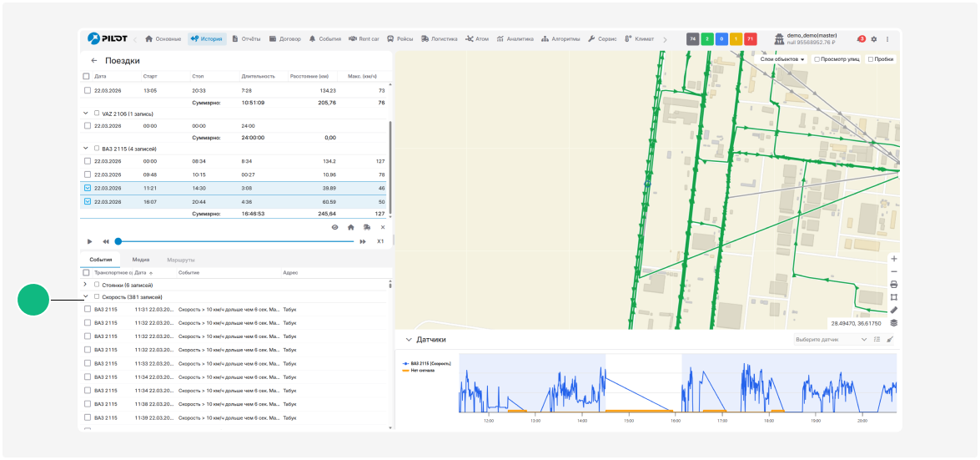Click the truck icon above playback bar
This screenshot has height=460, width=980.
click(x=367, y=227)
